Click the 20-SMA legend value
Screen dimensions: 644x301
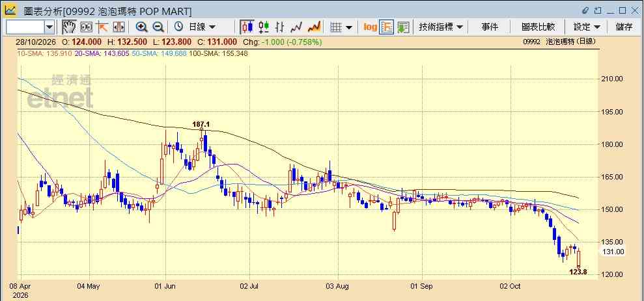[102, 53]
